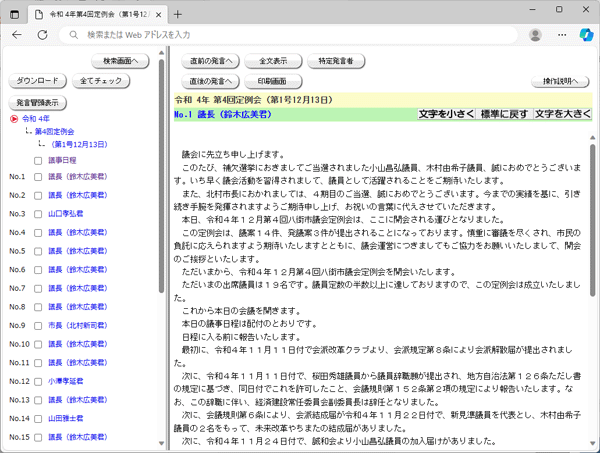
Task: Click the transcript scrollbar up arrow
Action: click(x=592, y=137)
